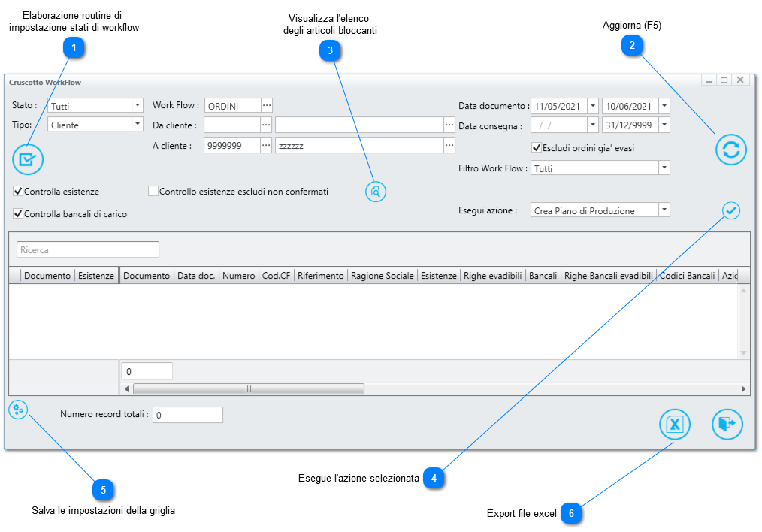Open the blocking articles list icon

[376, 192]
